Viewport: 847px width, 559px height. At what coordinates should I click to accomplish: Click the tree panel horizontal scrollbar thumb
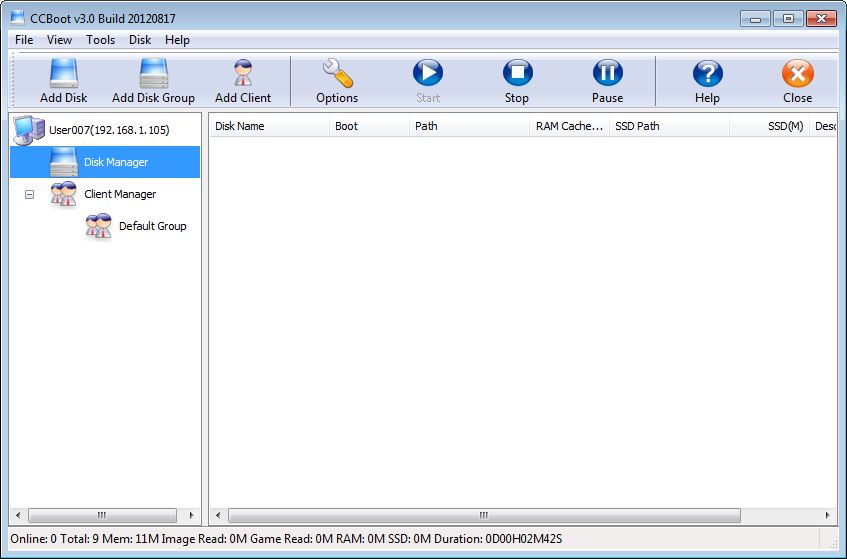102,515
